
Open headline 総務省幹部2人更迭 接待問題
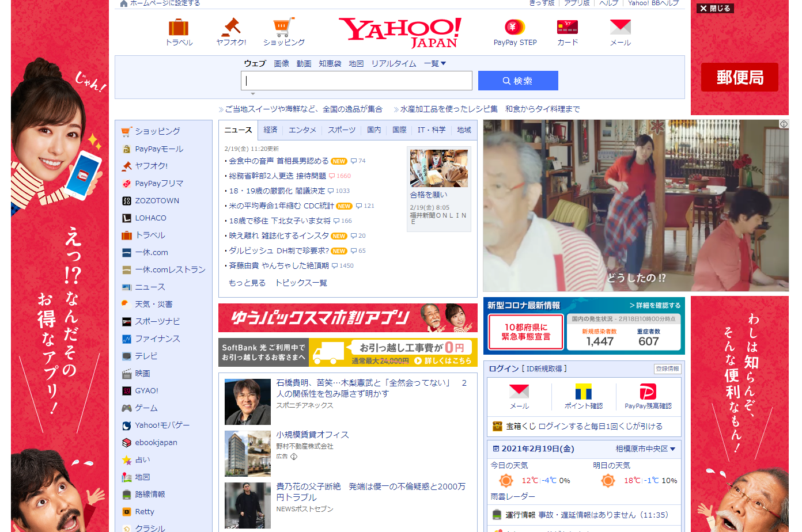(277, 176)
